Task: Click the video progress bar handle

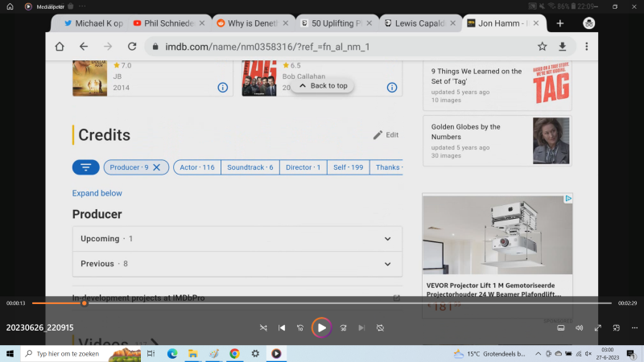Action: (x=85, y=303)
